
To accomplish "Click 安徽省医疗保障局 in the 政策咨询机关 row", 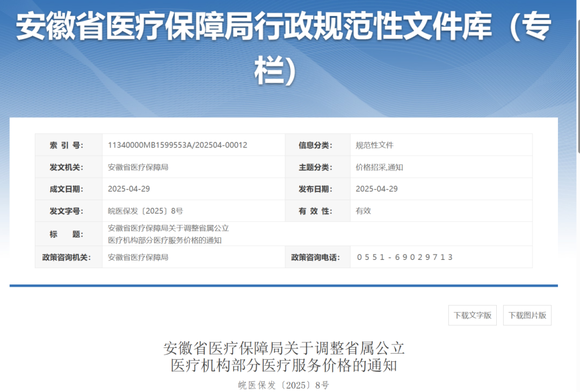I will (138, 257).
